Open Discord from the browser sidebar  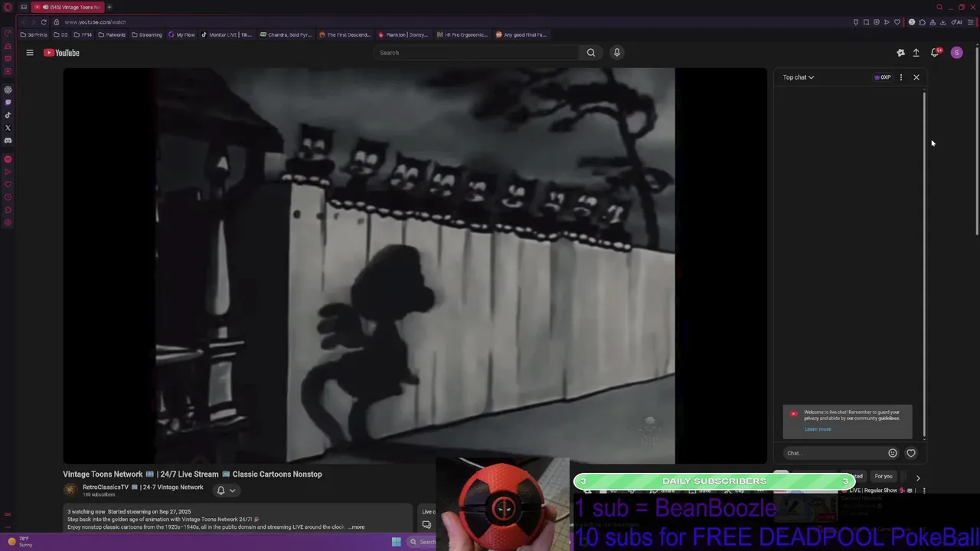point(8,141)
